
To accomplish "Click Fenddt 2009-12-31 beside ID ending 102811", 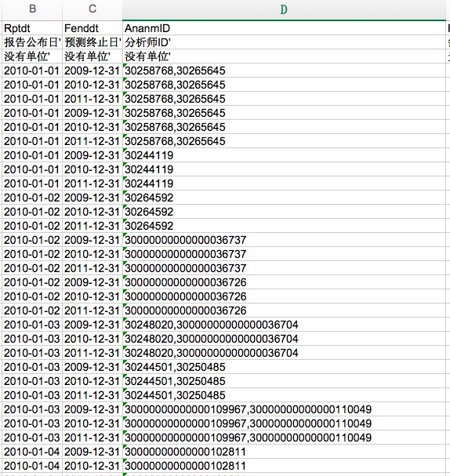I will 93,452.
